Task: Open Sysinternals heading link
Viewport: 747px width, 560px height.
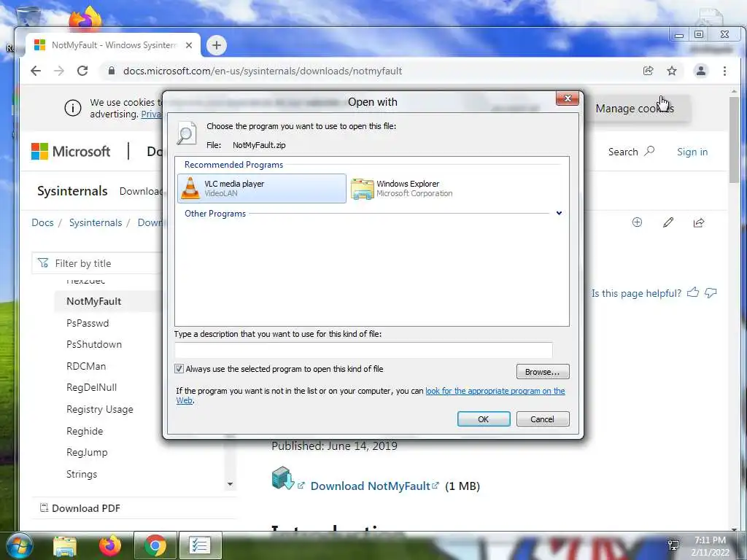Action: (x=72, y=191)
